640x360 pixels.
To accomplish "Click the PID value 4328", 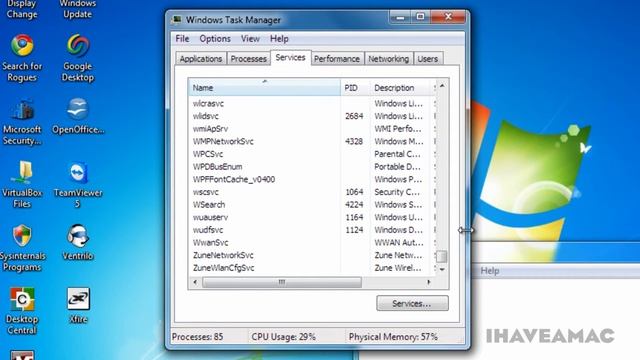I will [354, 141].
